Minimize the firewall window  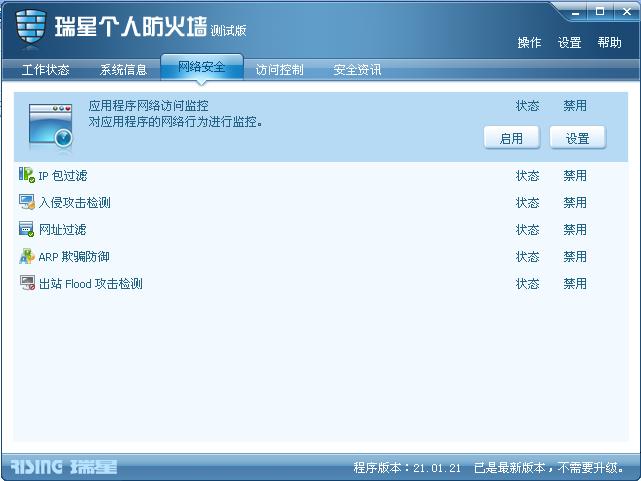576,12
